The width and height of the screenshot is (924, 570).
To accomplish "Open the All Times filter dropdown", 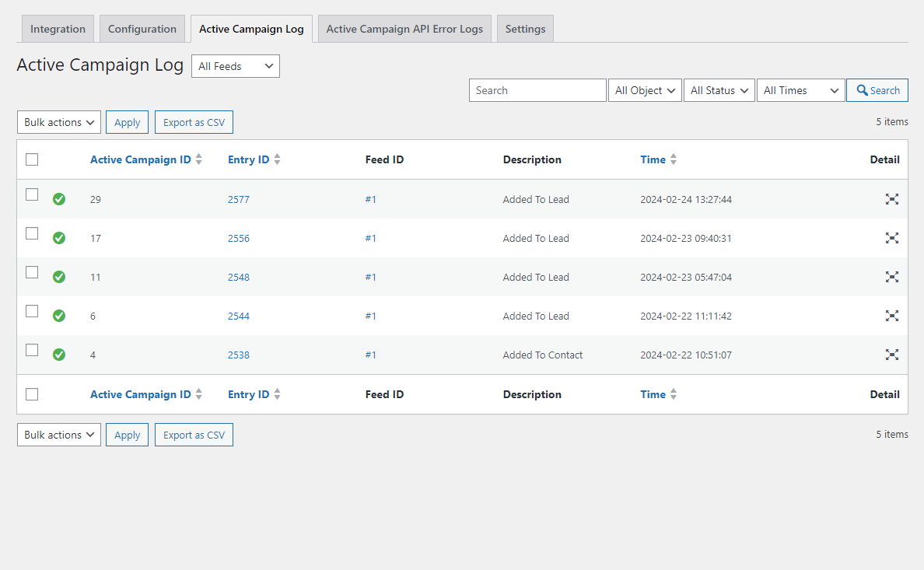I will tap(801, 90).
